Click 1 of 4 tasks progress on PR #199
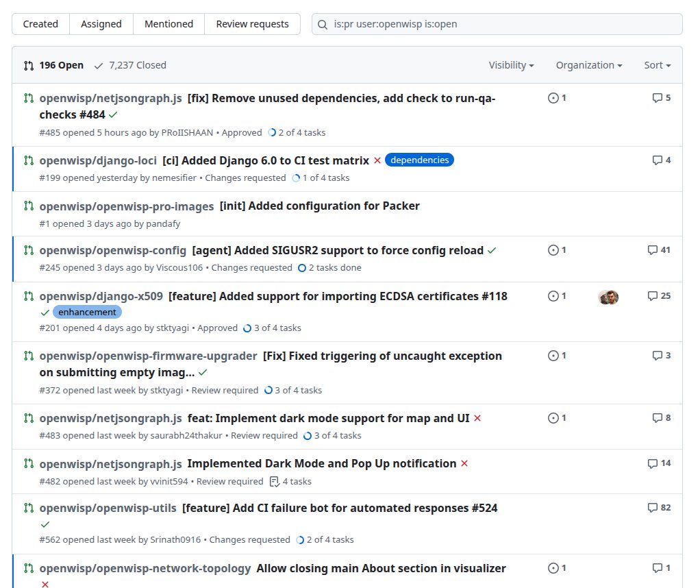This screenshot has height=588, width=700. [321, 177]
